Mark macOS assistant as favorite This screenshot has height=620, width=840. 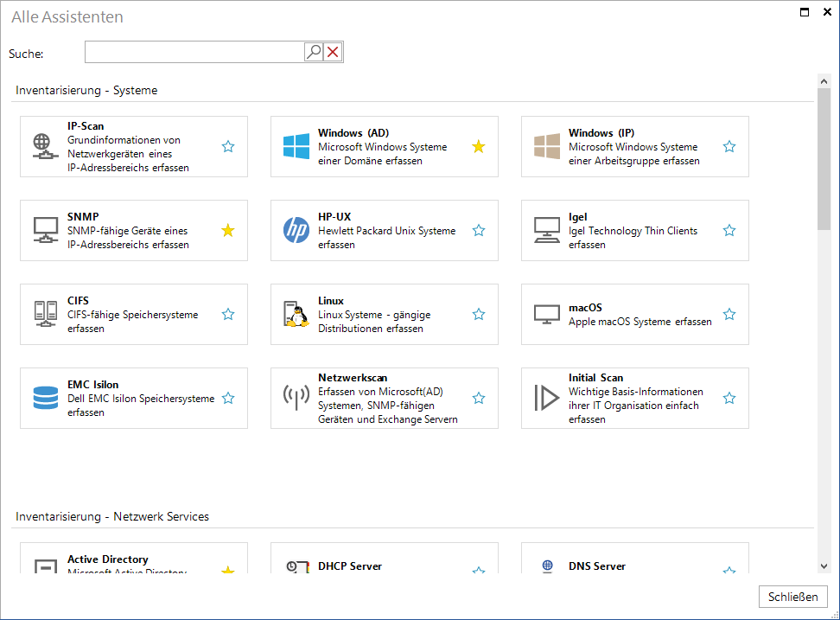point(729,314)
